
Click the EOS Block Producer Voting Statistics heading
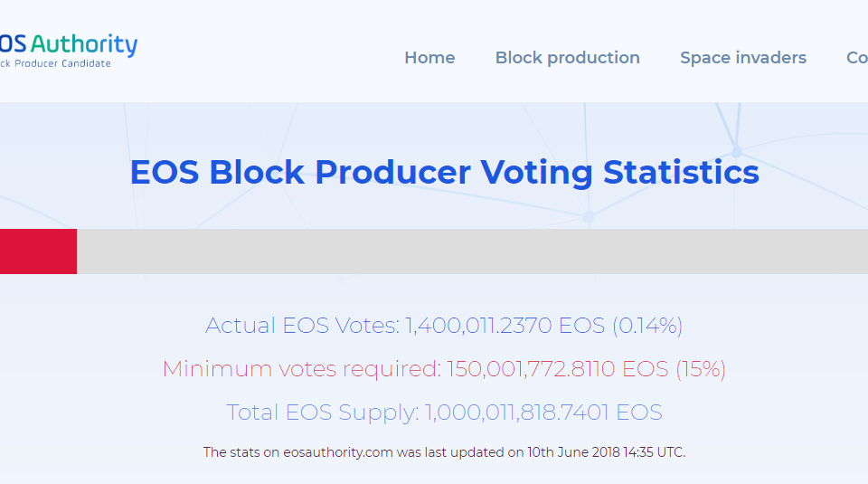[x=445, y=172]
